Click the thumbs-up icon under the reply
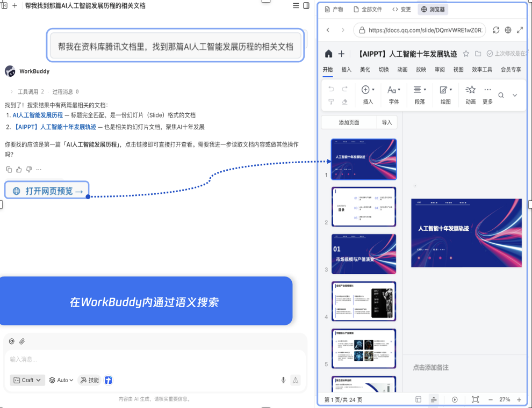 pos(19,170)
